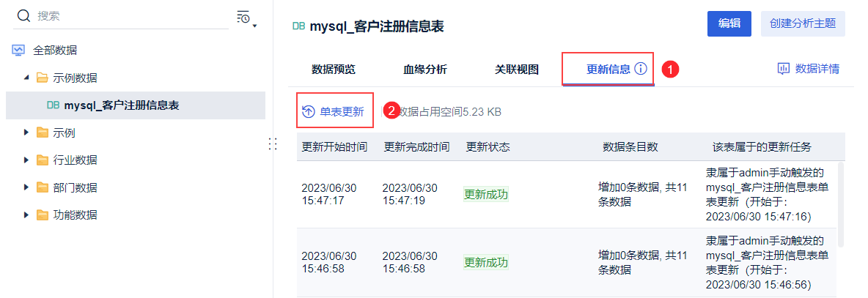Open the recent-sort clock icon menu
Image resolution: width=868 pixels, height=298 pixels.
click(244, 17)
